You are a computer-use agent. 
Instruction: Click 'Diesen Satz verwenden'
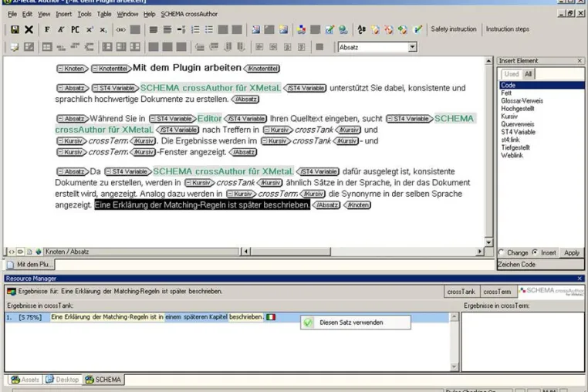[x=356, y=323]
